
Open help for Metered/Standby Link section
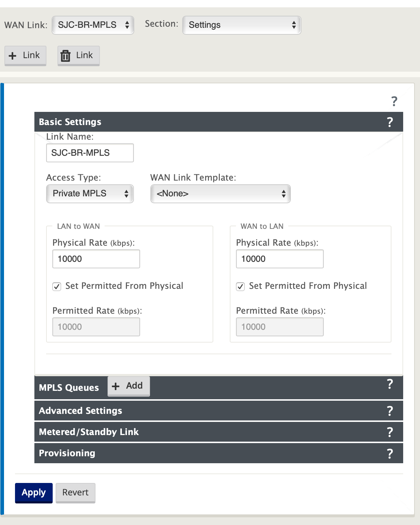click(390, 432)
